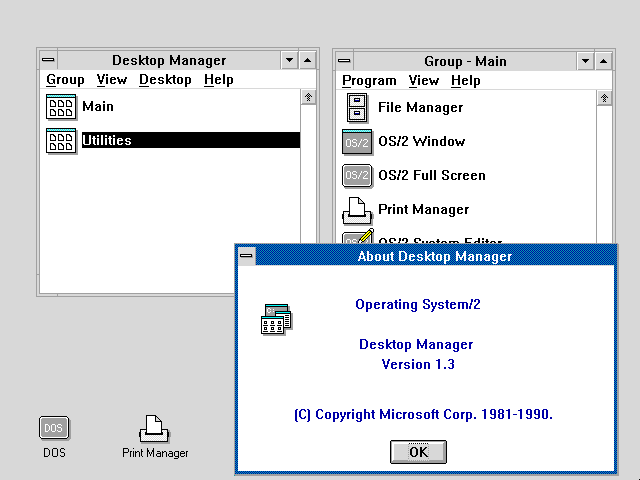Minimize the Group - Main window

click(585, 61)
